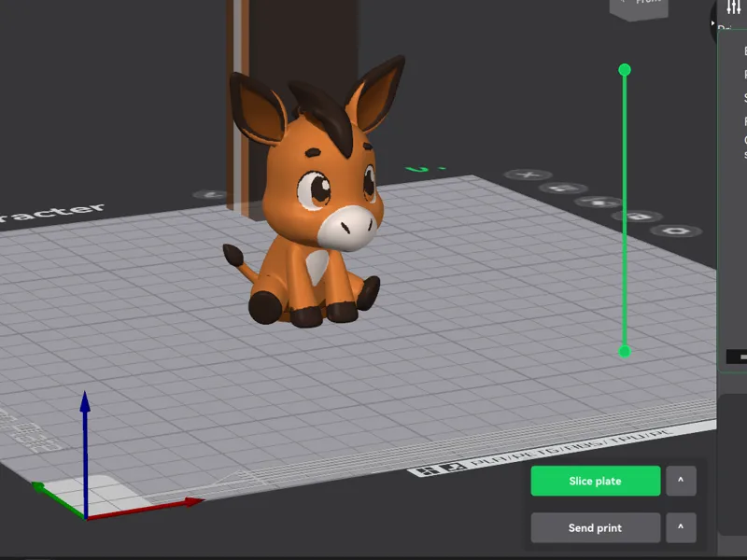The height and width of the screenshot is (560, 747).
Task: Expand the arrow next to Send print
Action: click(681, 527)
